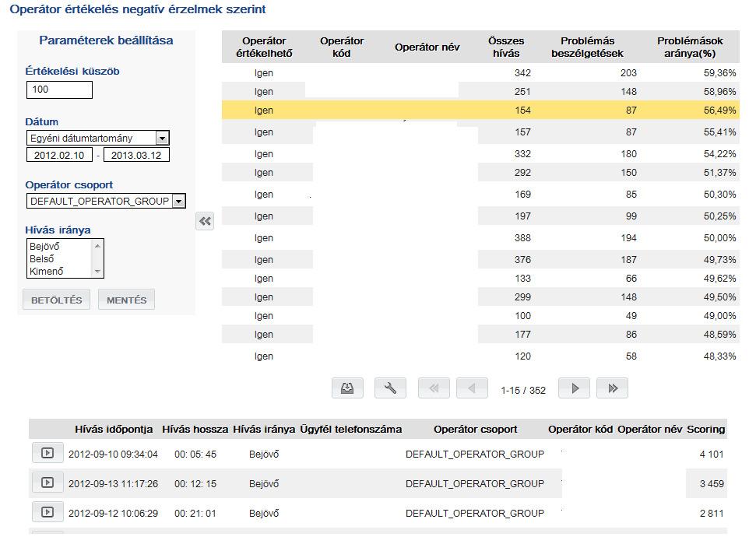Play the call from 2012-09-10 09:34:04
This screenshot has height=537, width=756.
pos(47,453)
